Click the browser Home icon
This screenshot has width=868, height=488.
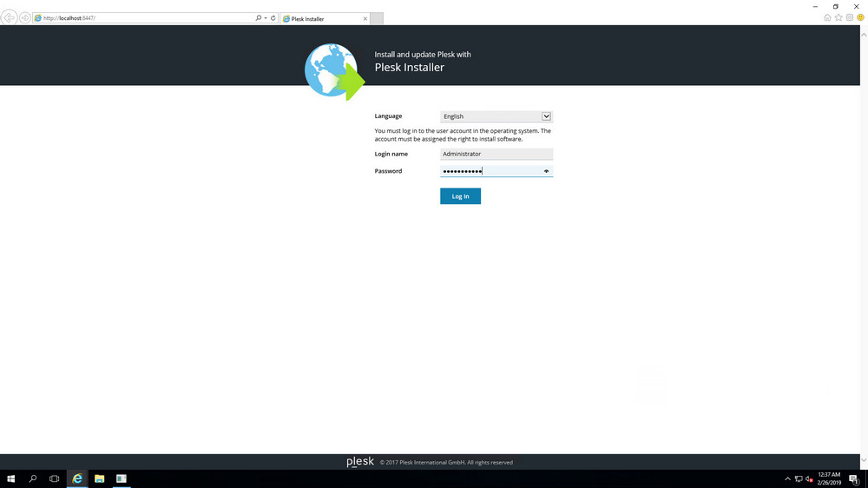[x=827, y=17]
